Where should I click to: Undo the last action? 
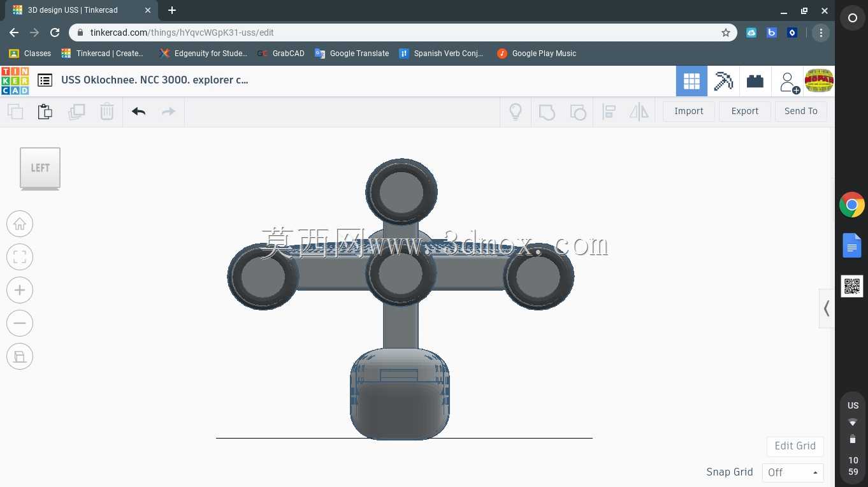click(x=139, y=112)
